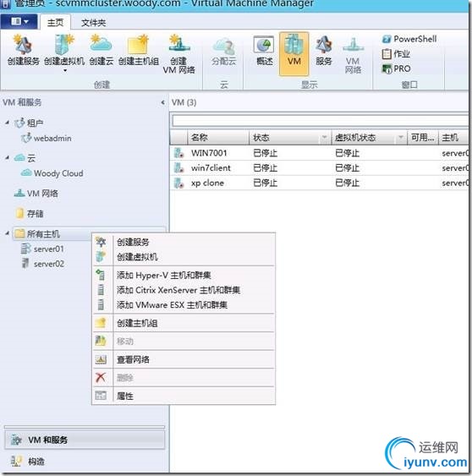
Task: Select server01 host in tree
Action: click(42, 249)
